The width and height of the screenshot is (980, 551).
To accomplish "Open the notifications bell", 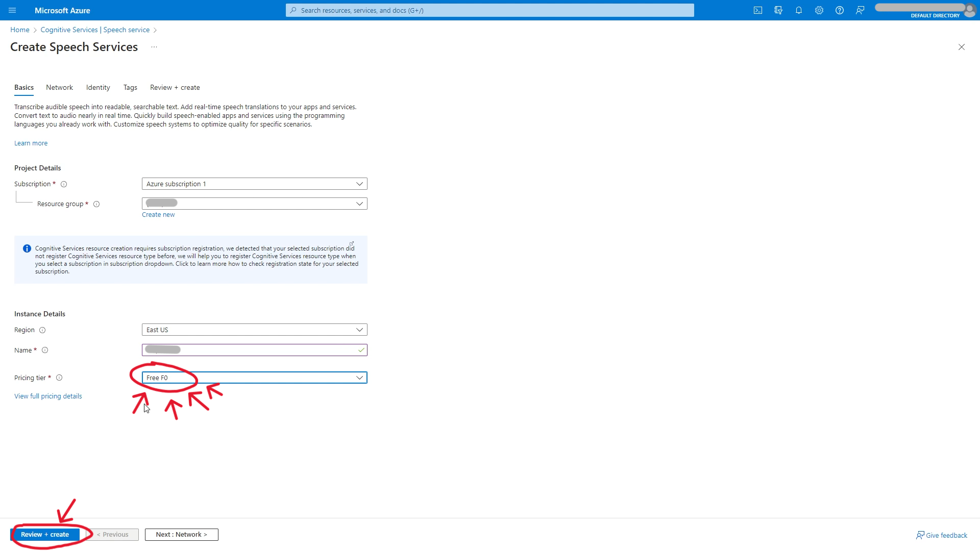I will click(799, 10).
